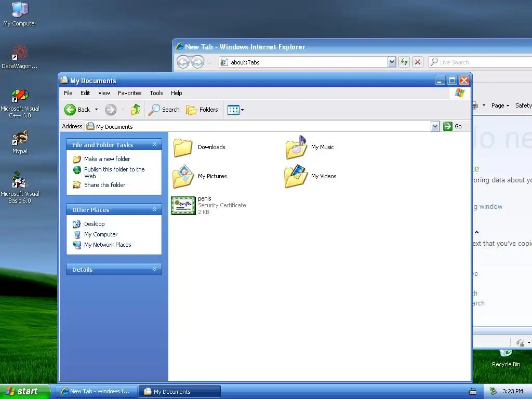Click Make a new folder link
This screenshot has height=399, width=532.
tap(107, 159)
